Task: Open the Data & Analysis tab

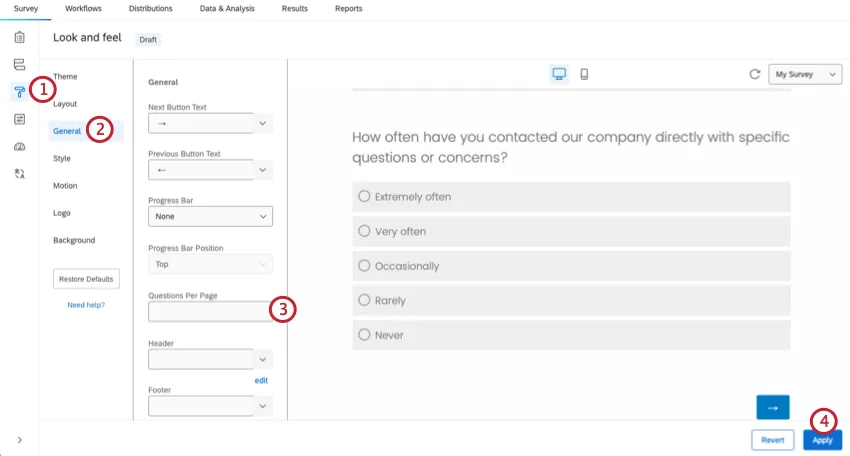Action: click(x=226, y=8)
